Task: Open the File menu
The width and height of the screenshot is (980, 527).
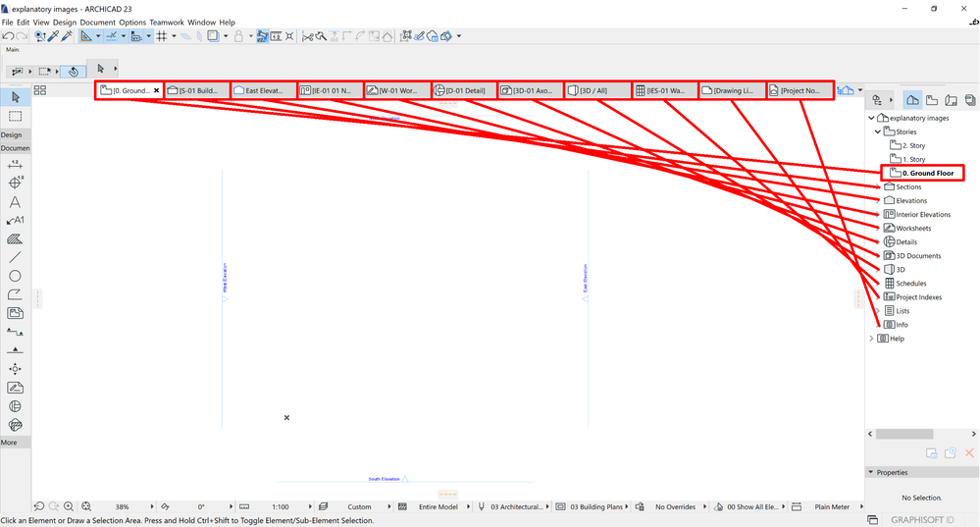Action: [x=8, y=22]
